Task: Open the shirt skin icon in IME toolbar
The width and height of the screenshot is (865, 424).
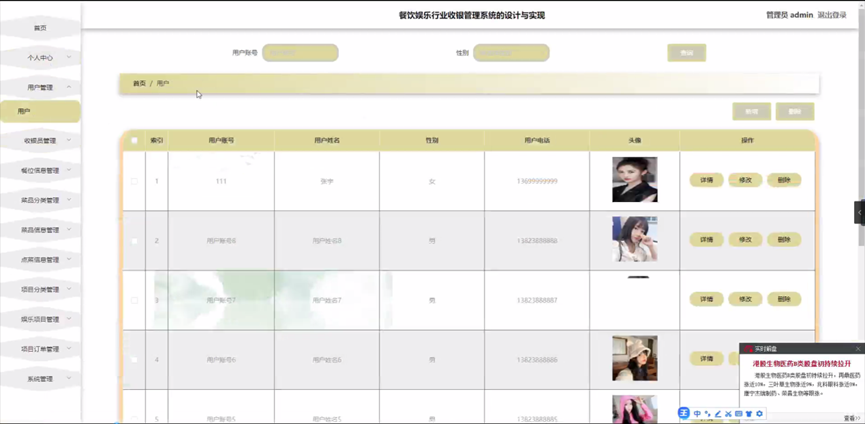Action: pyautogui.click(x=749, y=414)
